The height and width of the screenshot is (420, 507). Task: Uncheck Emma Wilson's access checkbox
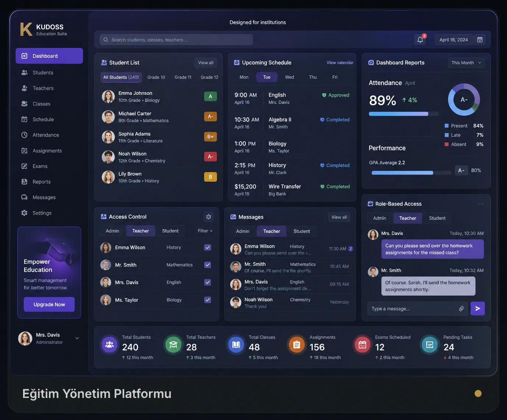[208, 248]
